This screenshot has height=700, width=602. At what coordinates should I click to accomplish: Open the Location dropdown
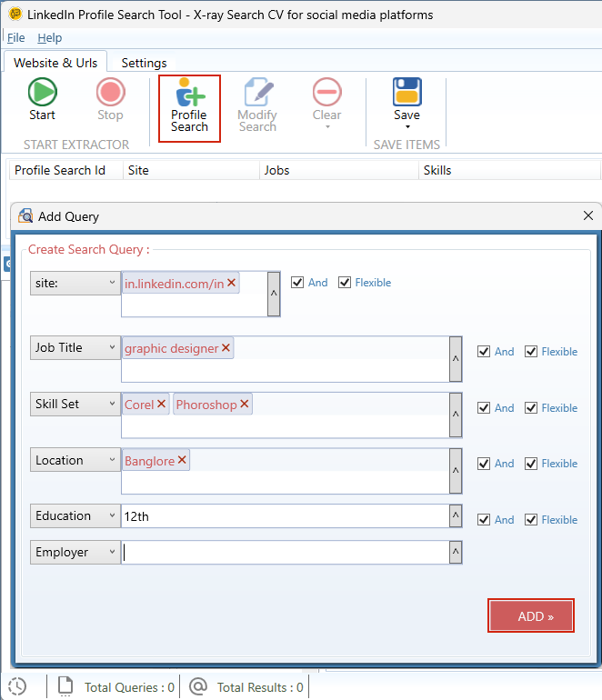(75, 460)
